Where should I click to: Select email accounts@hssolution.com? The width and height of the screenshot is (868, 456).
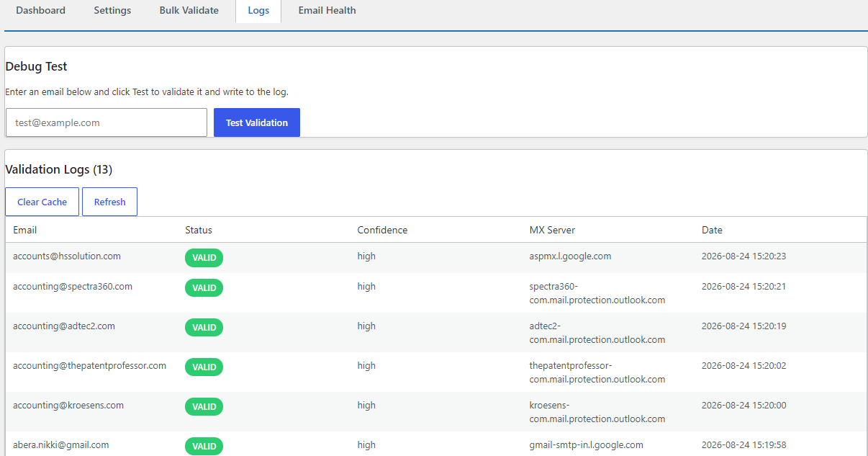point(67,256)
